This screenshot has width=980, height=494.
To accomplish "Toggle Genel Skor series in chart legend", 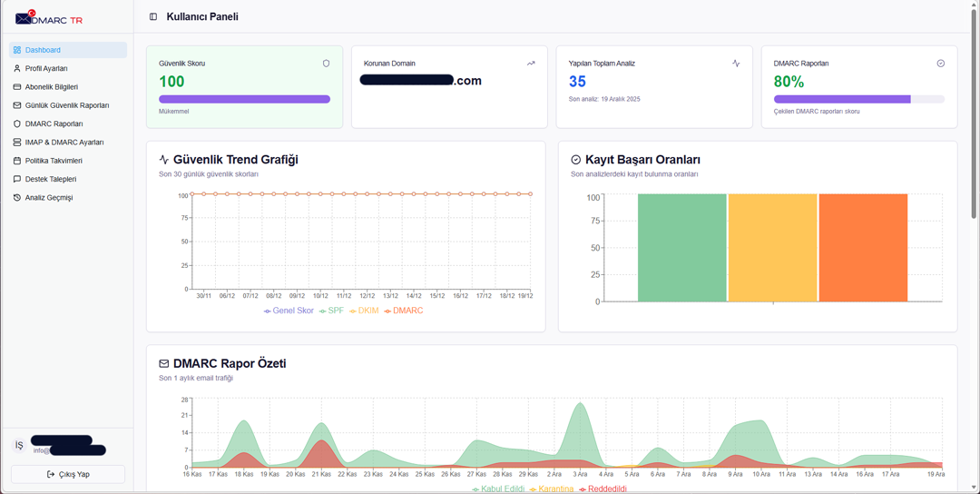I will click(x=289, y=311).
